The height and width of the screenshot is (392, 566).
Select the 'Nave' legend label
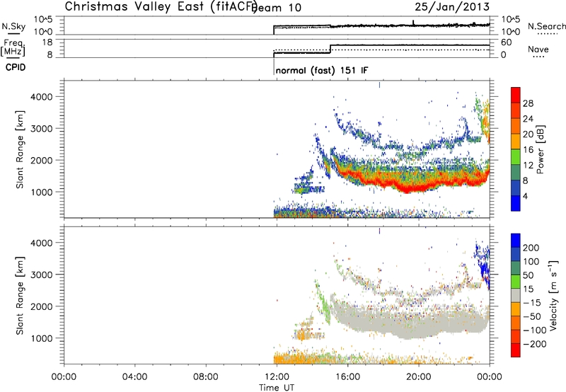pyautogui.click(x=538, y=49)
